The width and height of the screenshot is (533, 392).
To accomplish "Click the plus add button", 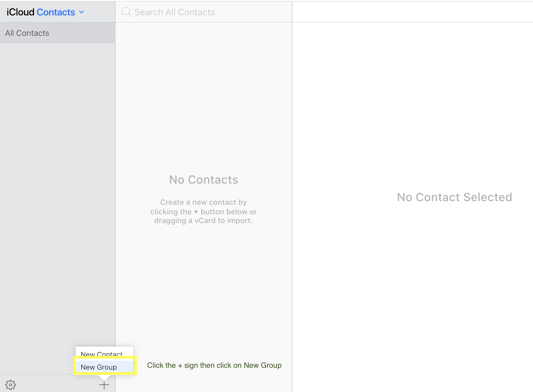I will point(104,385).
